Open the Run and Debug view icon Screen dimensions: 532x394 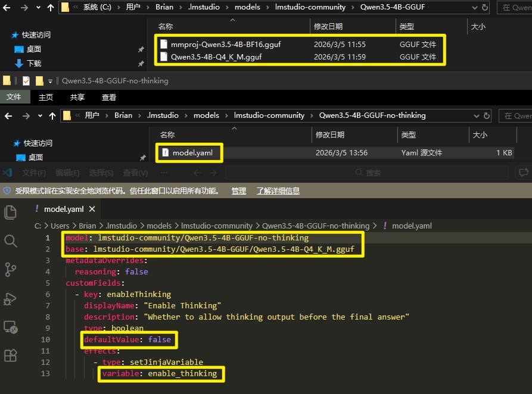tap(11, 298)
